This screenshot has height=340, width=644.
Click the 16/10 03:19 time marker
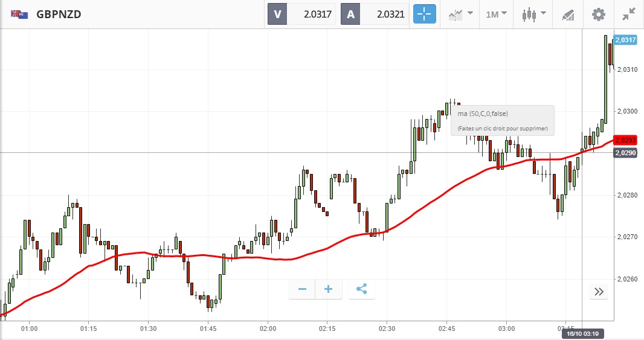[582, 333]
